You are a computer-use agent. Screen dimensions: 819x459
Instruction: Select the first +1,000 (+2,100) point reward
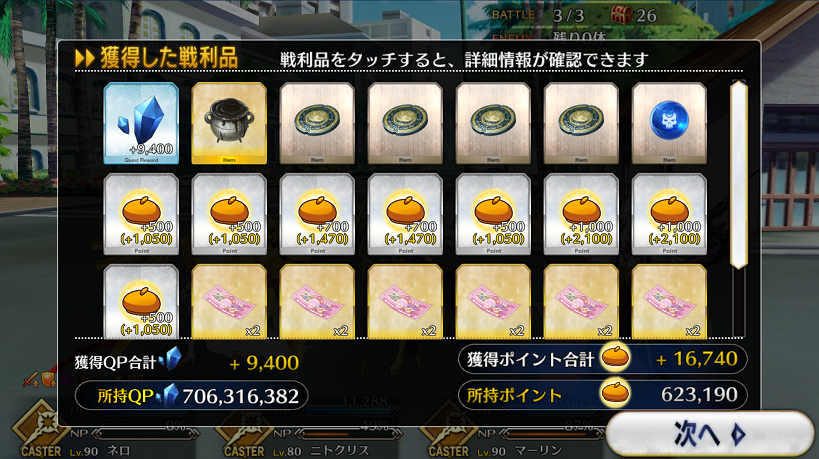pyautogui.click(x=581, y=214)
